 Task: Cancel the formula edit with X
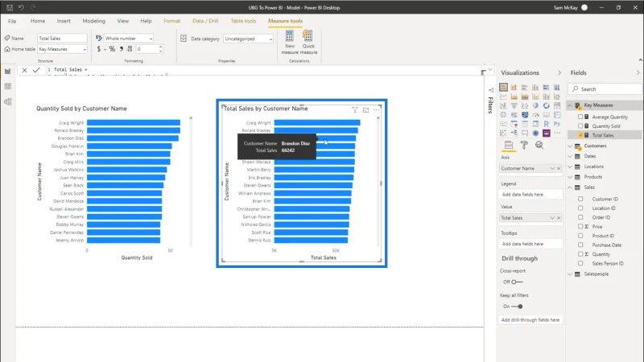(25, 70)
